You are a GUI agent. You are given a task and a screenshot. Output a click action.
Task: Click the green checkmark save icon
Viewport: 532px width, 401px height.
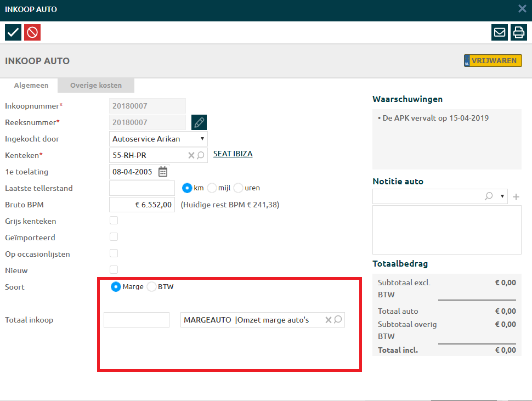pyautogui.click(x=13, y=32)
